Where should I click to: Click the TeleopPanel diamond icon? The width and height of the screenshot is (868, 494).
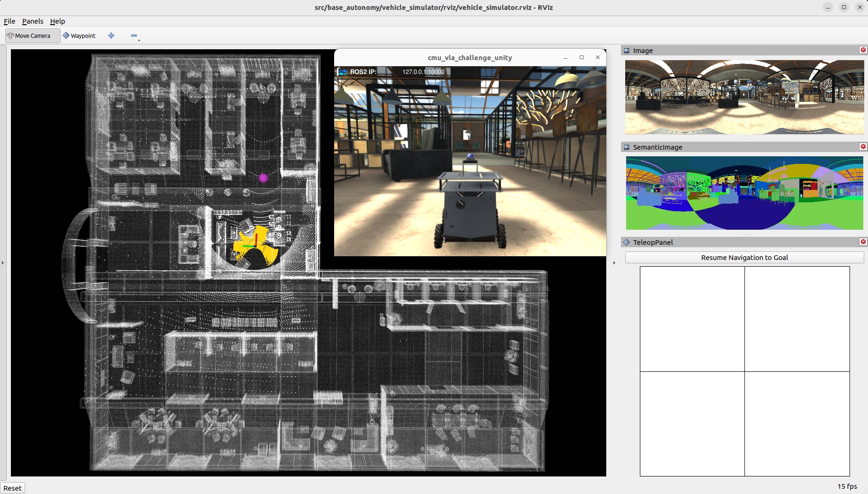627,243
